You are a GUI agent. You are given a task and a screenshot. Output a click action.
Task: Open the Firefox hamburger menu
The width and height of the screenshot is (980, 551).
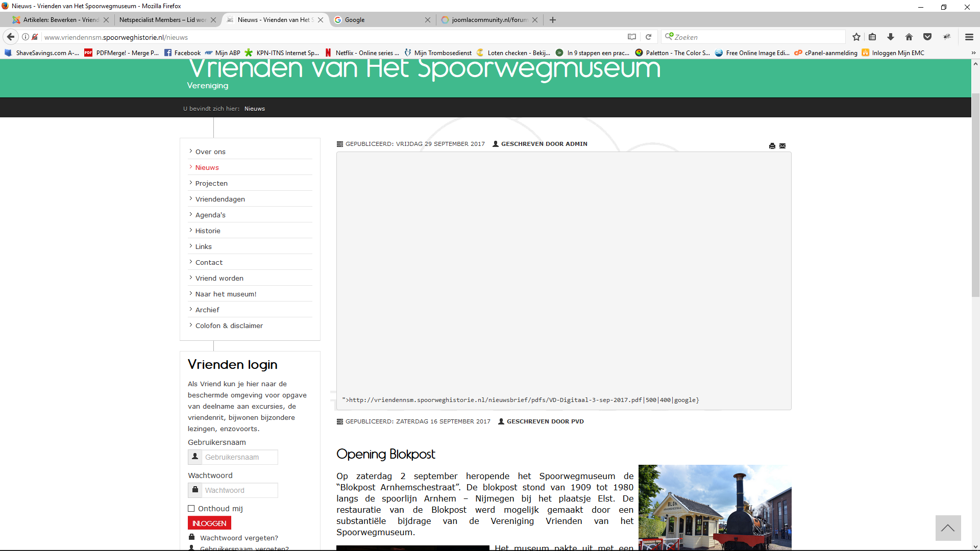pos(969,37)
